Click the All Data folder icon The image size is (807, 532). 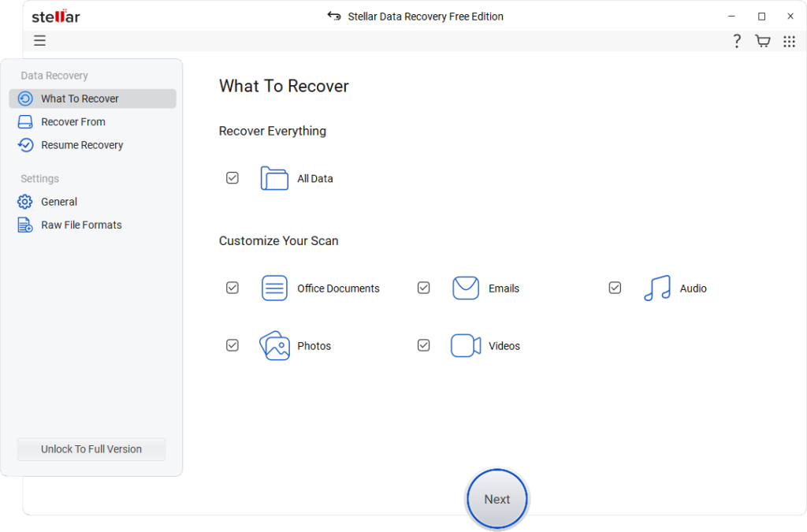tap(274, 178)
